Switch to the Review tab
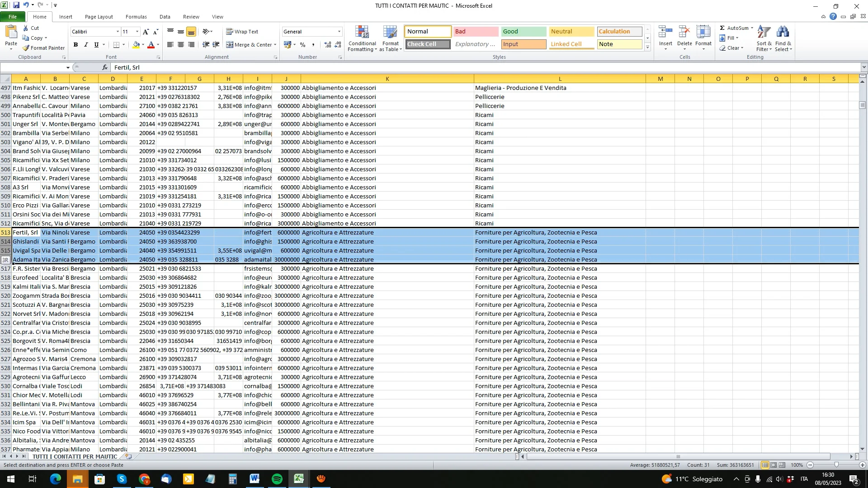Image resolution: width=868 pixels, height=488 pixels. [191, 17]
